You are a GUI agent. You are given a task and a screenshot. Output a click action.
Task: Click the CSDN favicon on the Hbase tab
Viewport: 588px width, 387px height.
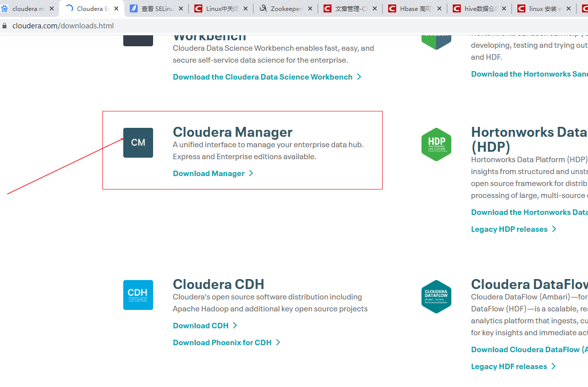(x=391, y=8)
